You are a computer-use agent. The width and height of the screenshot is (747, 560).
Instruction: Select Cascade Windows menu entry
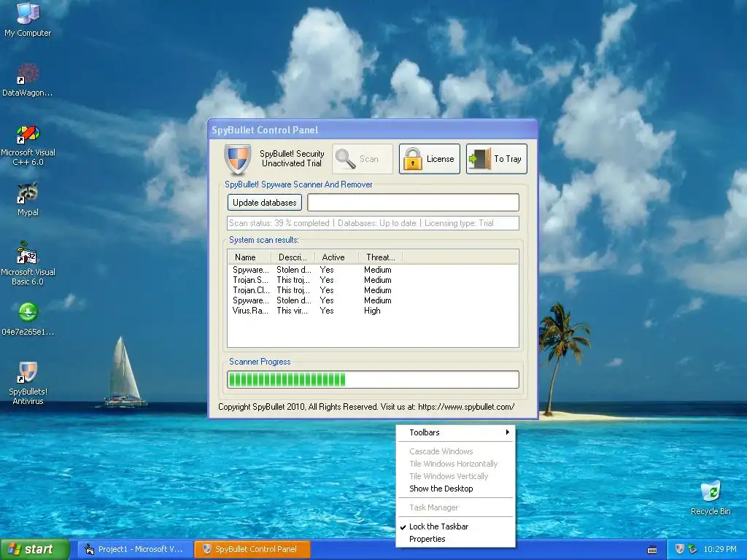[455, 451]
